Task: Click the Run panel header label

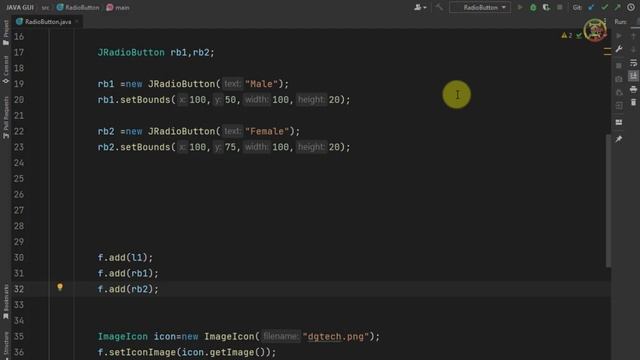Action: click(620, 22)
